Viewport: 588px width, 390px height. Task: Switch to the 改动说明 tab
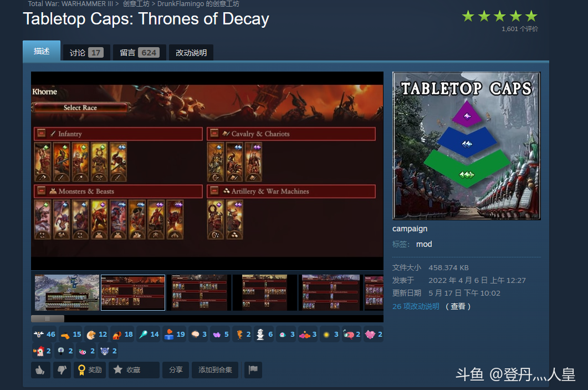click(191, 52)
